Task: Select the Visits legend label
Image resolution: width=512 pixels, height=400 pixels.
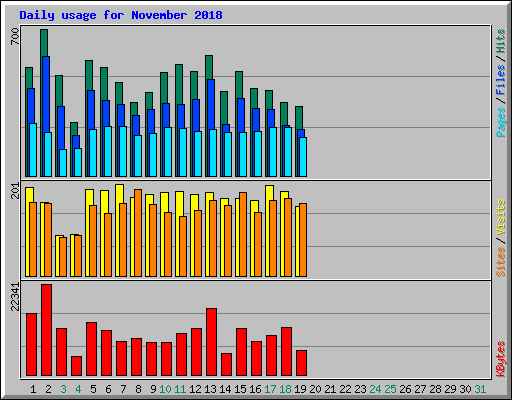Action: click(x=501, y=217)
